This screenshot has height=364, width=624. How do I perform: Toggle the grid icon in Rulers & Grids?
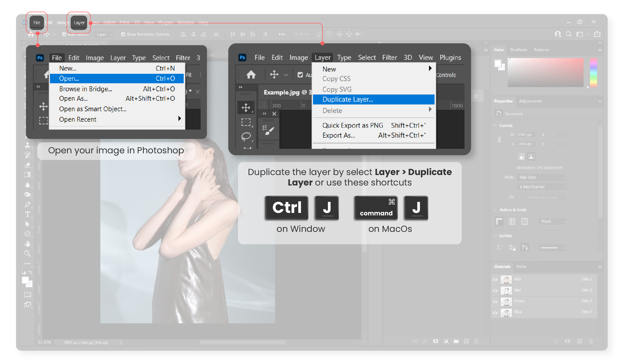point(512,221)
